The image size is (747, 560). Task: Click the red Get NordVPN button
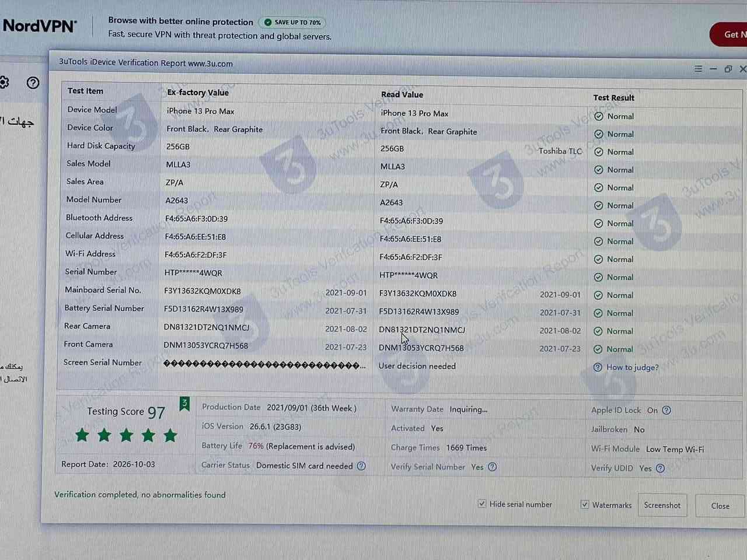(729, 34)
